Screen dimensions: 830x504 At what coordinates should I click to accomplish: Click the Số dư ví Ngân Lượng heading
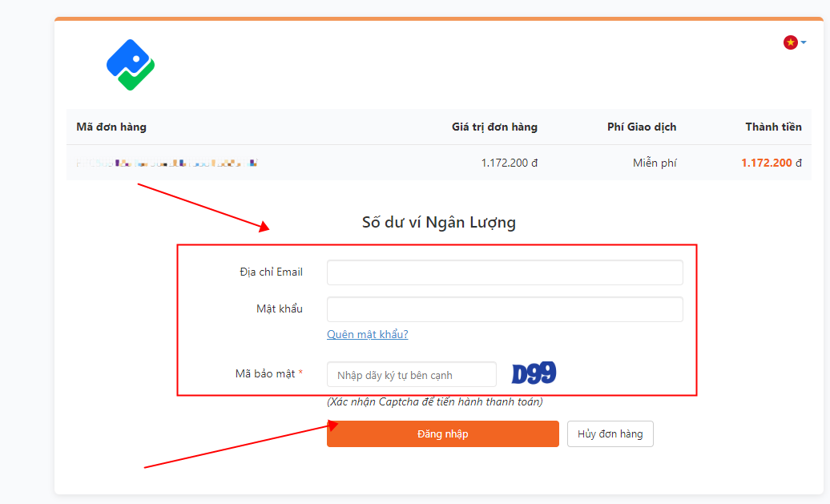point(439,223)
